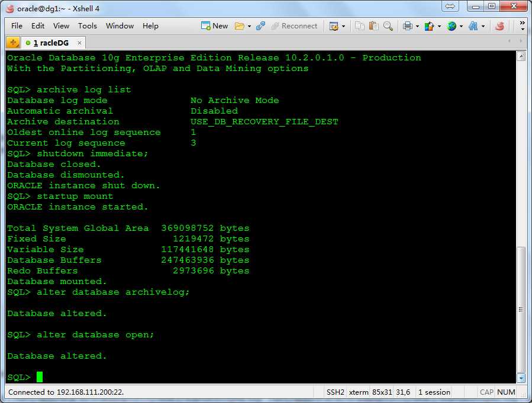This screenshot has height=403, width=532.
Task: Click at the SQL> prompt cursor
Action: point(40,377)
